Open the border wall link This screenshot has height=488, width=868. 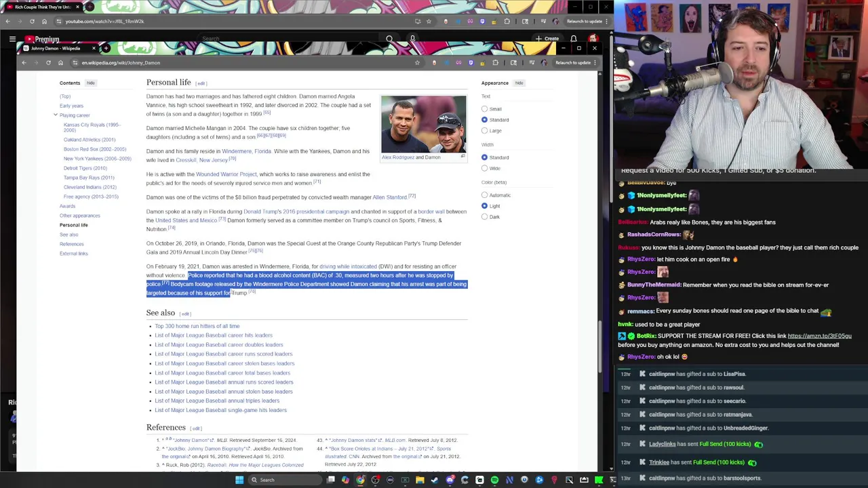coord(431,211)
